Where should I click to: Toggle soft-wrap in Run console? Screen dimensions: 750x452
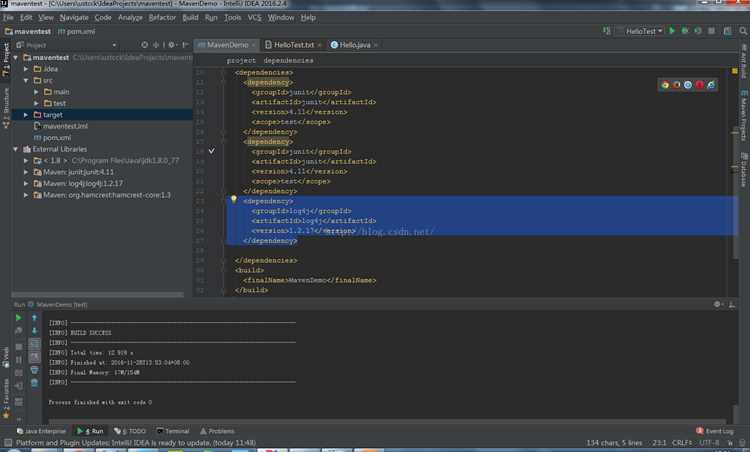point(34,344)
